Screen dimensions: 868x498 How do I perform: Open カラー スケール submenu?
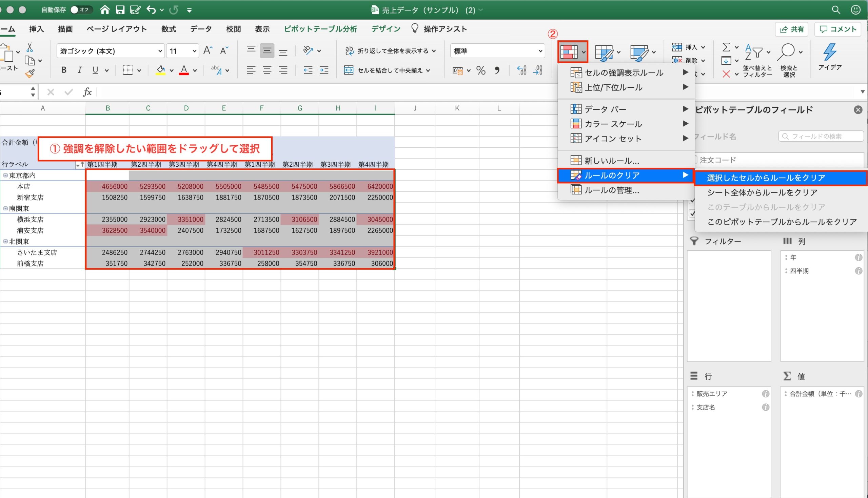click(x=626, y=124)
